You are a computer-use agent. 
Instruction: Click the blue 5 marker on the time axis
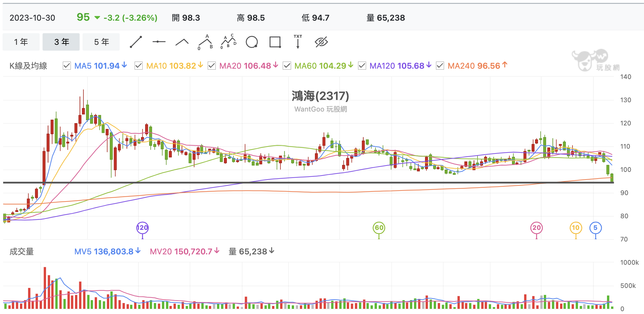click(x=596, y=228)
